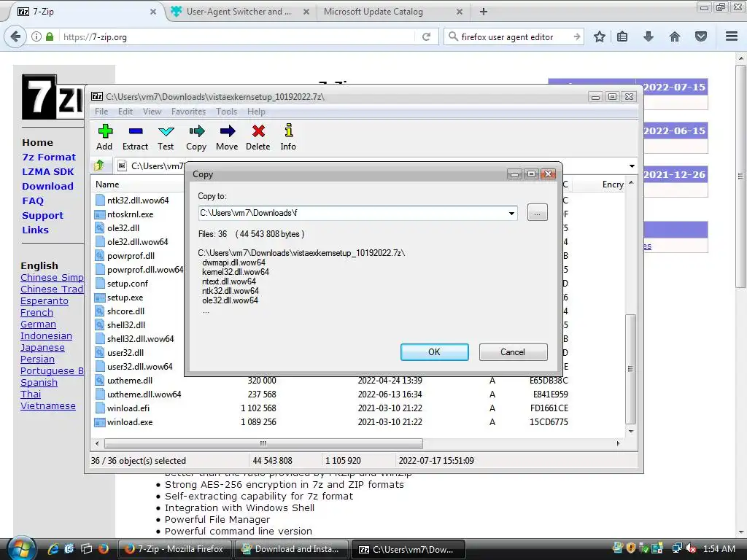Viewport: 747px width, 560px height.
Task: Switch to User-Agent Switcher tab
Action: pos(239,12)
